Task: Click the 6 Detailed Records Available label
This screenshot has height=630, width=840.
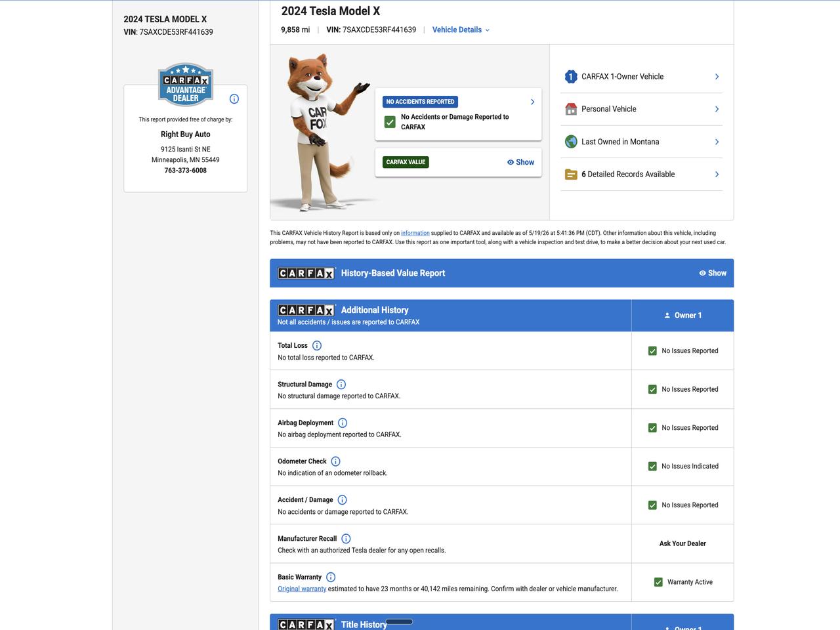Action: tap(628, 175)
